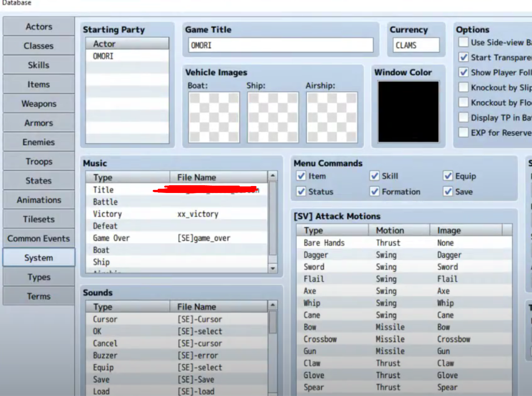The width and height of the screenshot is (532, 396).
Task: Uncheck the Equip menu command
Action: [x=448, y=176]
